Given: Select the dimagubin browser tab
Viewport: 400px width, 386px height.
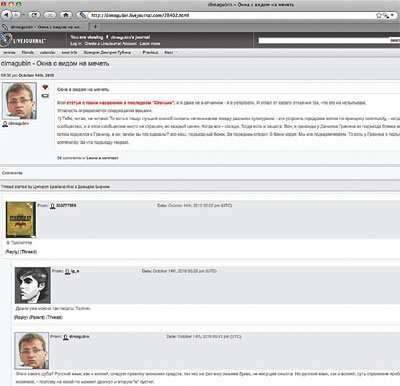Looking at the screenshot, I should (x=44, y=27).
